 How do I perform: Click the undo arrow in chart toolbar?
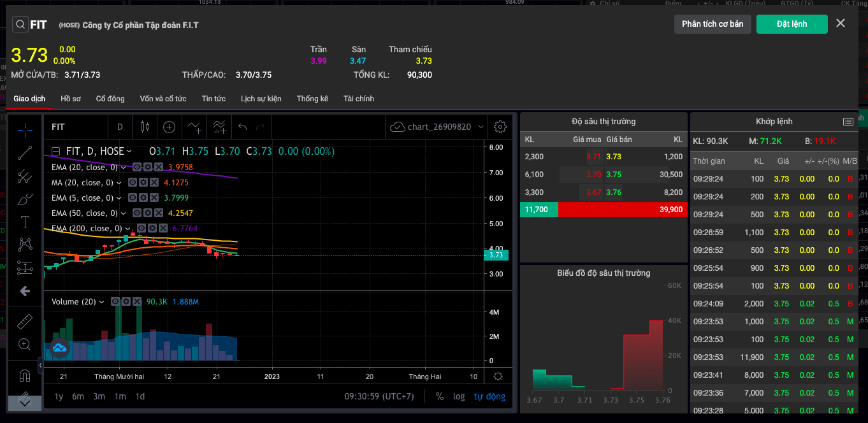tap(242, 127)
